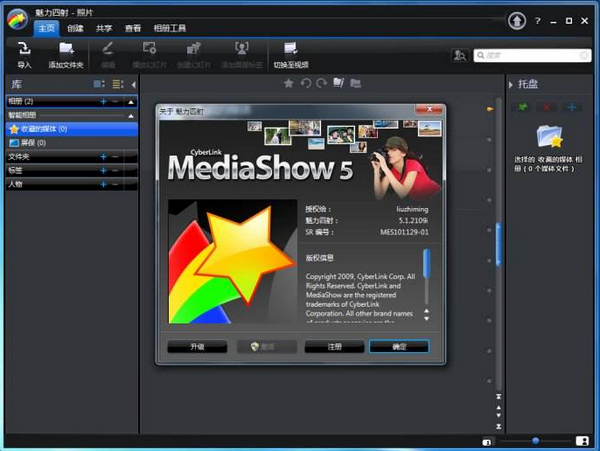Collapse the 智能相册 section triangle

pyautogui.click(x=131, y=116)
